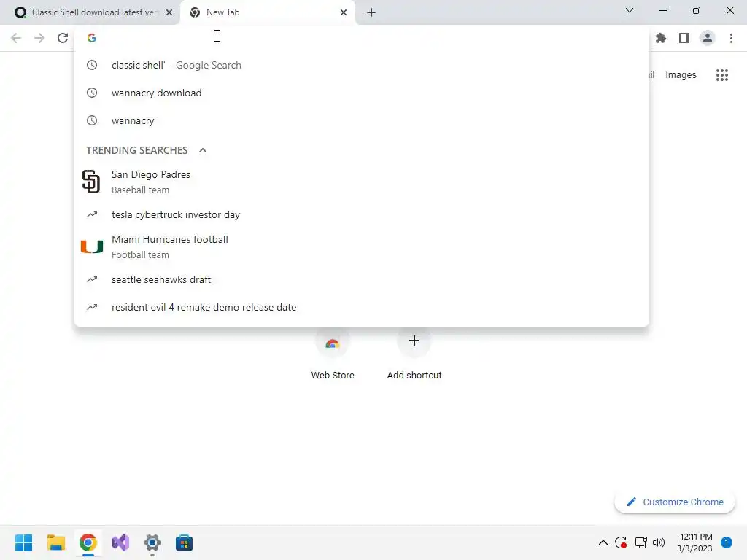Image resolution: width=747 pixels, height=560 pixels.
Task: Click the Customize Chrome button
Action: (675, 502)
